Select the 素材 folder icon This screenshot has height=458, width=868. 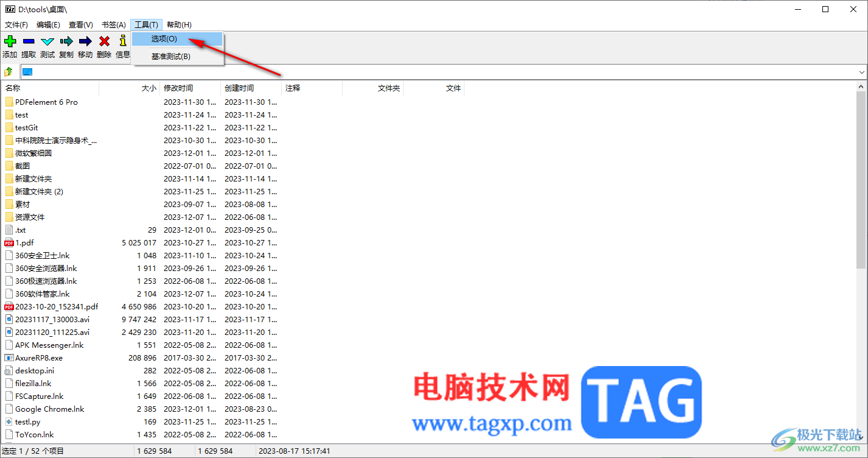tap(9, 204)
